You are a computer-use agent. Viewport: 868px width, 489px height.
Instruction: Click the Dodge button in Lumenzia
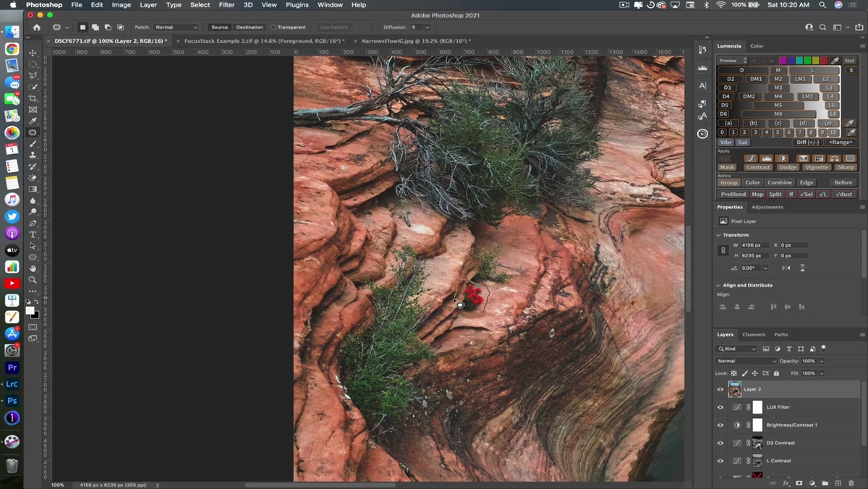click(788, 167)
